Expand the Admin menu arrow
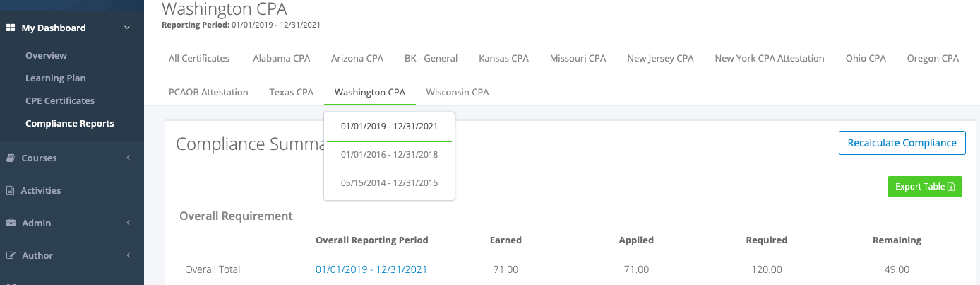The image size is (980, 285). click(128, 223)
